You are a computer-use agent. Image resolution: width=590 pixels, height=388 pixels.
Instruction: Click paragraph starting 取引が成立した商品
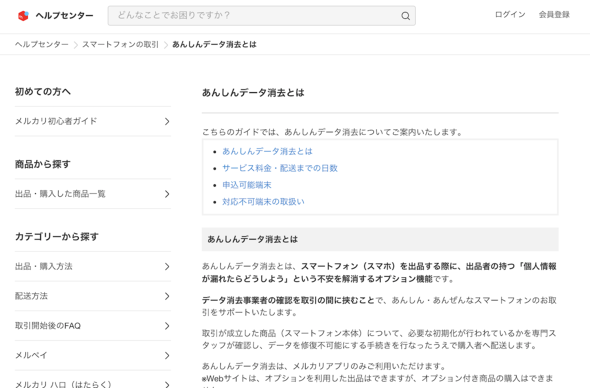379,339
